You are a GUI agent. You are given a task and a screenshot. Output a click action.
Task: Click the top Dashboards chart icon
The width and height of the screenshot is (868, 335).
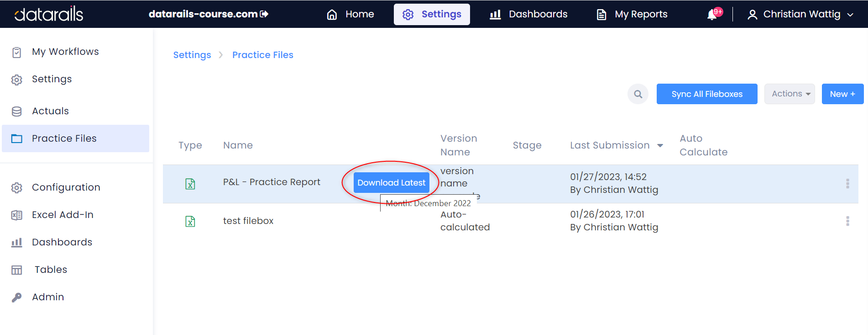point(495,15)
